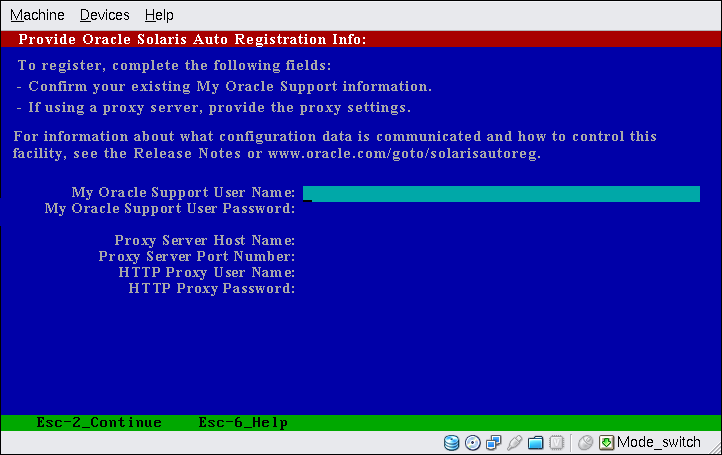
Task: Click the hard disk activity icon
Action: pos(451,443)
